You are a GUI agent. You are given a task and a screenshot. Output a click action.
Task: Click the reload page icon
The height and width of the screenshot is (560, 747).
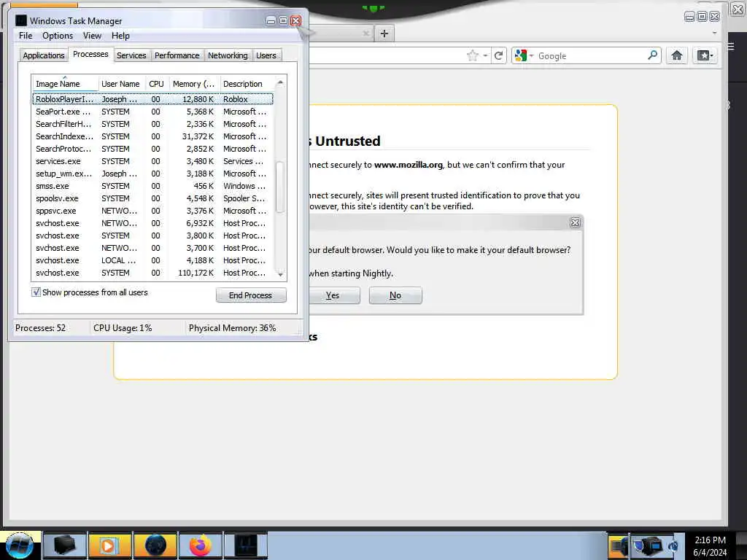coord(498,55)
